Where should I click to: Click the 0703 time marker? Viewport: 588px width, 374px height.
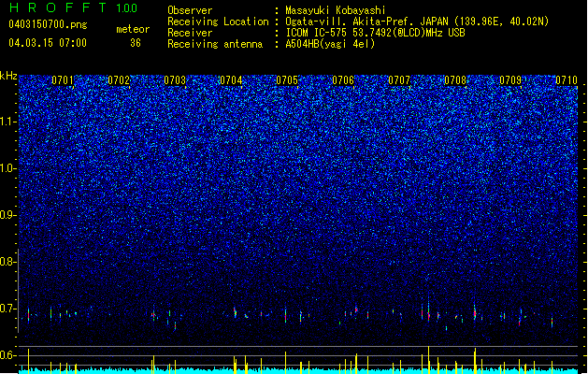(175, 80)
